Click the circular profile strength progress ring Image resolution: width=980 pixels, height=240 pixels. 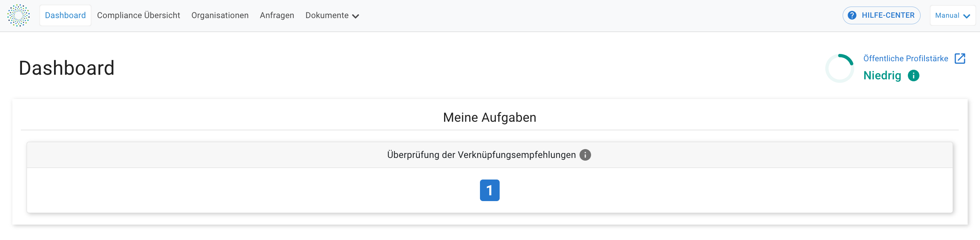coord(840,68)
